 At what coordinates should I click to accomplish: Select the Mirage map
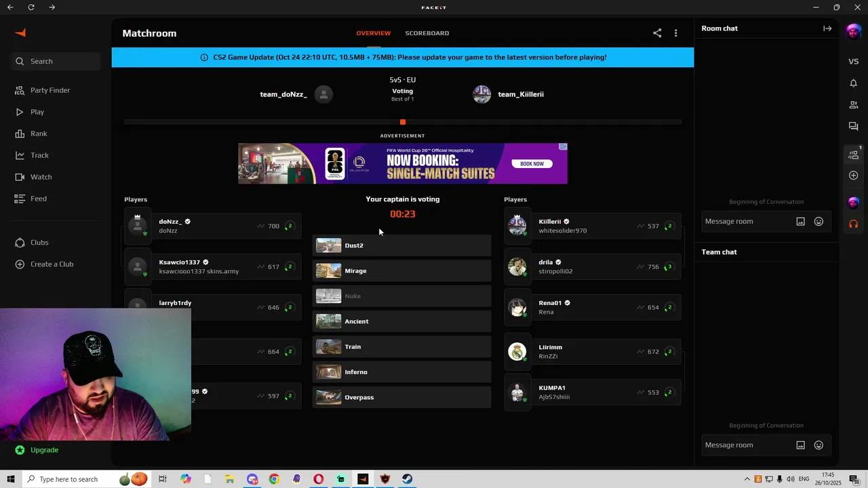coord(401,270)
